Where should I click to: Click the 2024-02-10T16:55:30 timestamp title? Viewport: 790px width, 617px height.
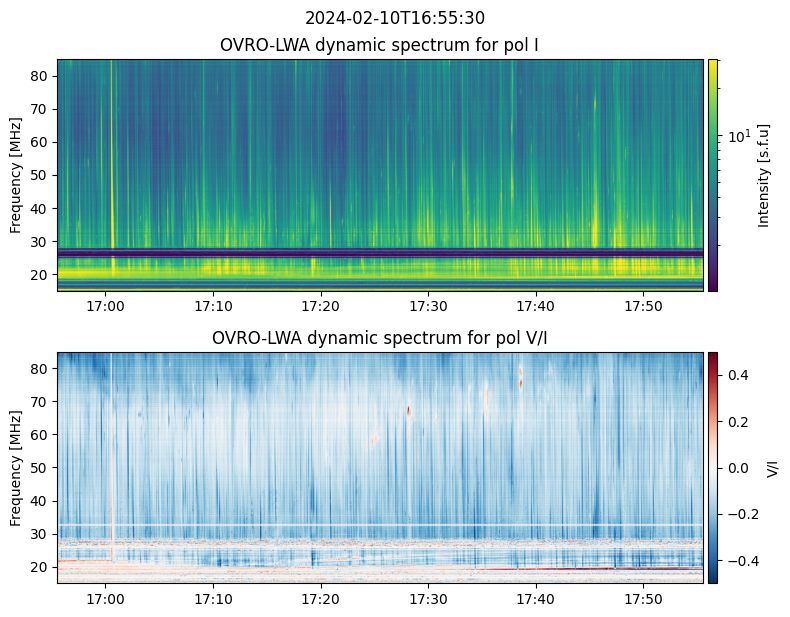(x=395, y=18)
